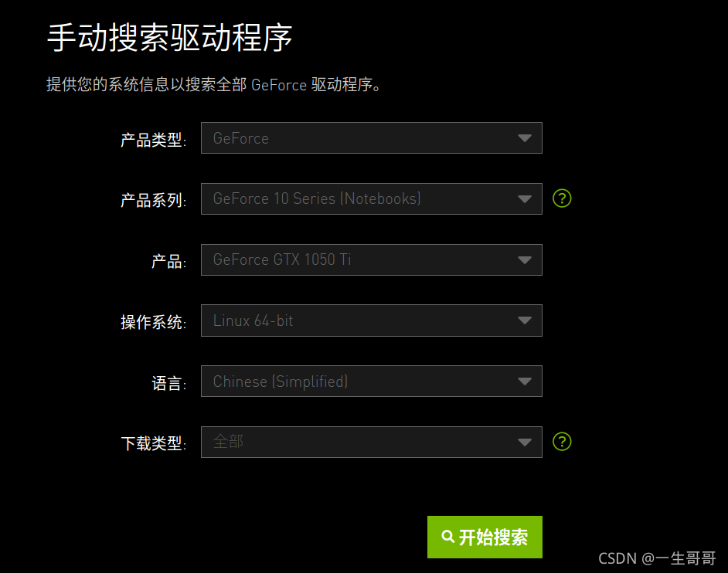Click the arrow on the GeForce product type dropdown
Screen dimensions: 728x573
click(525, 138)
